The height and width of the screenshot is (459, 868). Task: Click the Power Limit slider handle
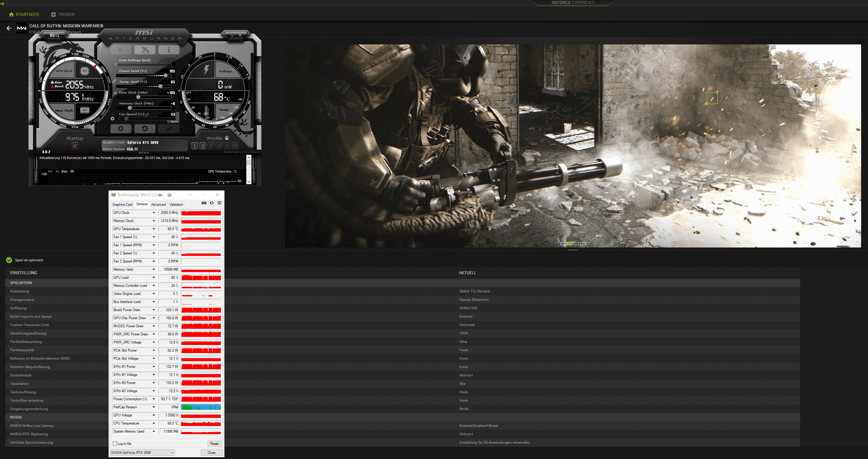[x=165, y=76]
